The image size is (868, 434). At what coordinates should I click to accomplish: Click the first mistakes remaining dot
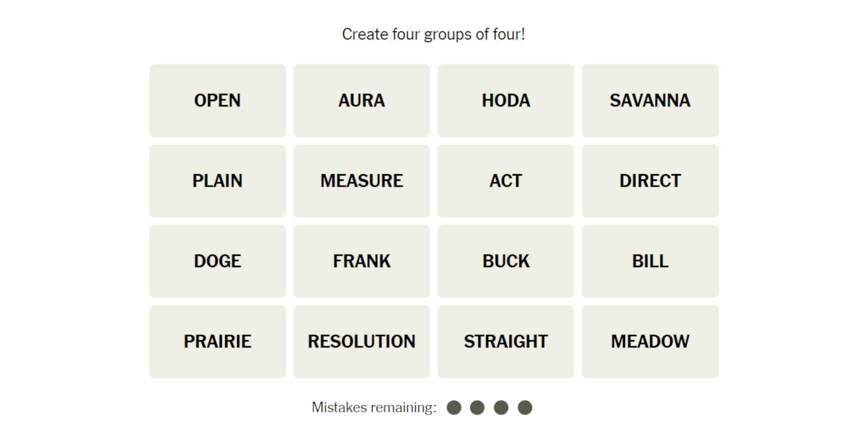454,408
